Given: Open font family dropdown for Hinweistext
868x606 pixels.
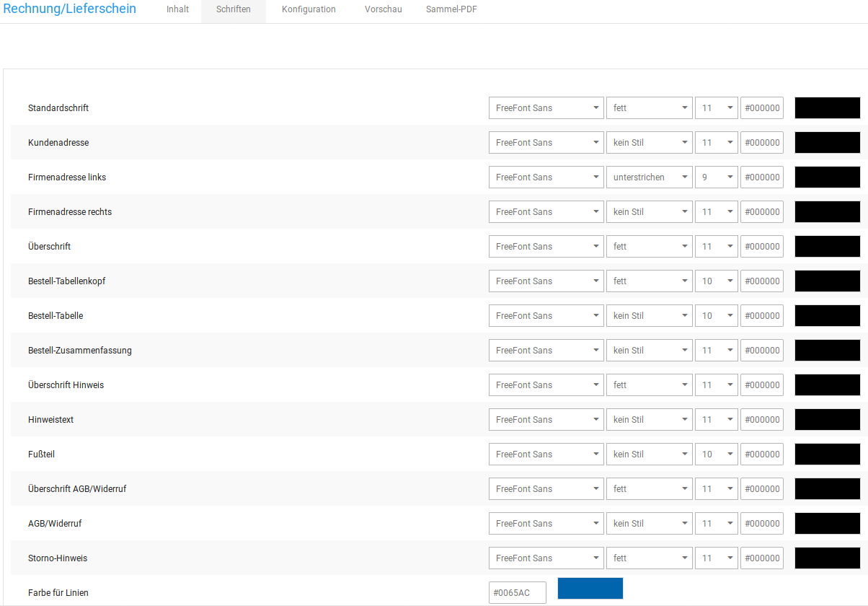Looking at the screenshot, I should pos(546,420).
